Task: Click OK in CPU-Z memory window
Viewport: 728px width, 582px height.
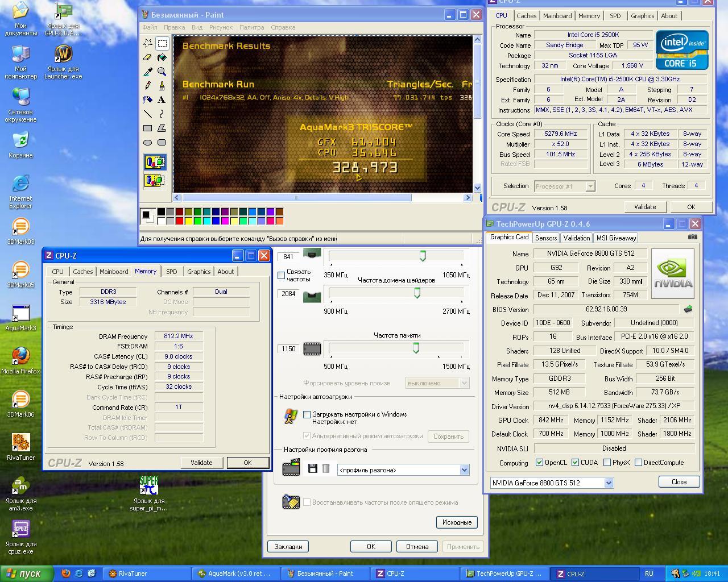Action: click(x=247, y=463)
